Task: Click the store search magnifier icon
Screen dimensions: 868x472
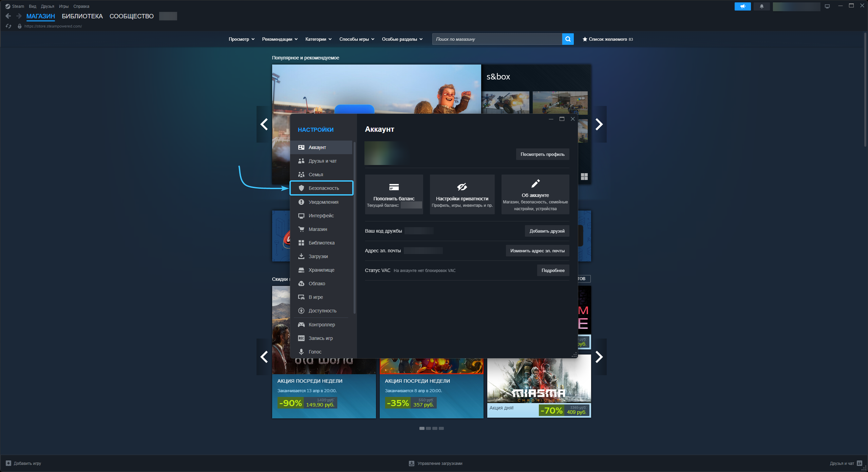Action: [568, 39]
